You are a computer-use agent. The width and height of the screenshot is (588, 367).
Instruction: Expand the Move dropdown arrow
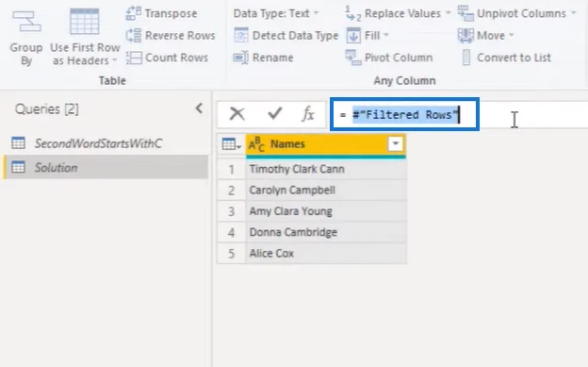coord(511,35)
